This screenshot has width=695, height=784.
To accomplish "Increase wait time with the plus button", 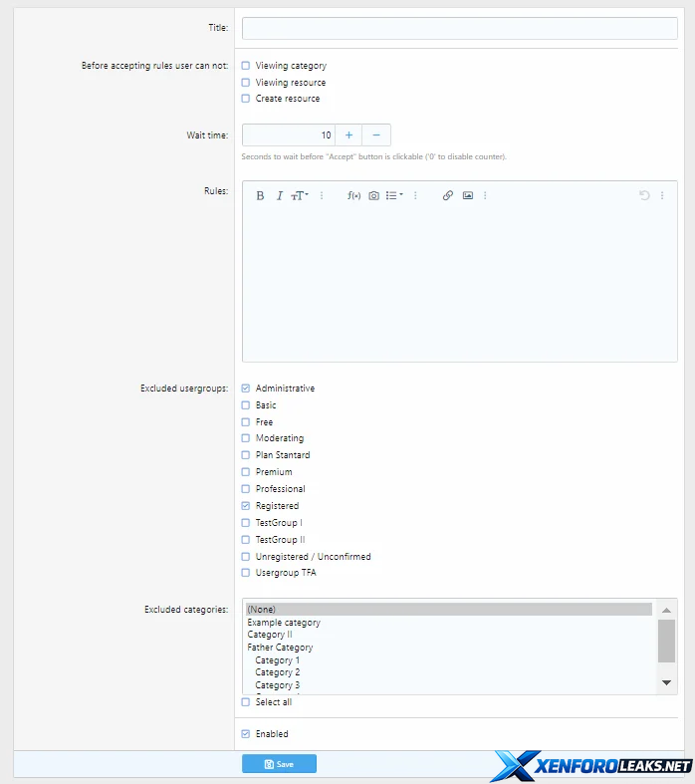I will pyautogui.click(x=348, y=135).
